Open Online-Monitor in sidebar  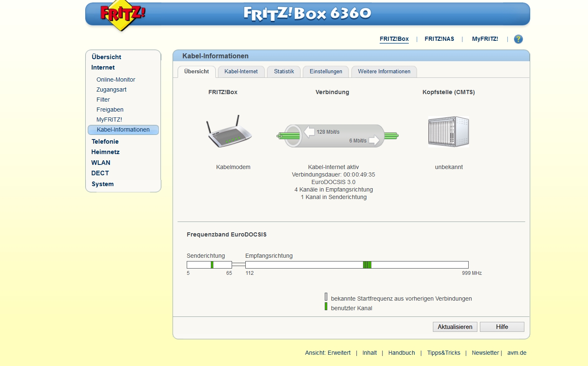(116, 80)
